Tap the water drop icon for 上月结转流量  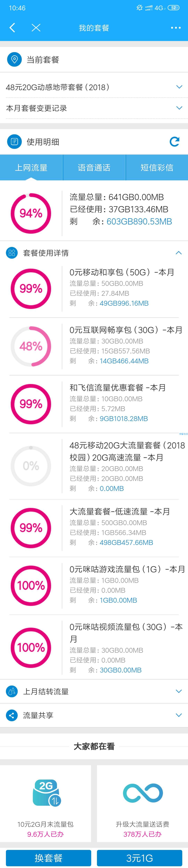12,691
